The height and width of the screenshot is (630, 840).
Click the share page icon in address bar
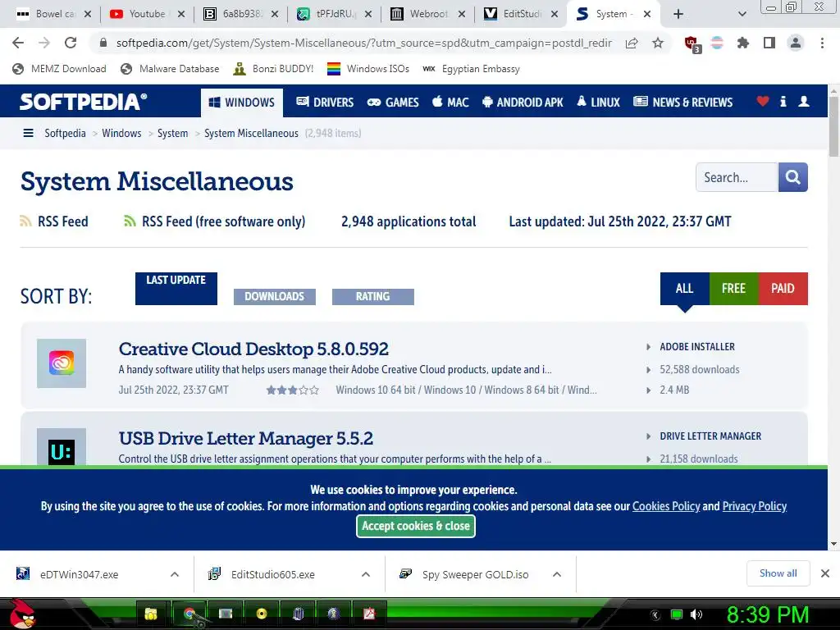[x=632, y=43]
